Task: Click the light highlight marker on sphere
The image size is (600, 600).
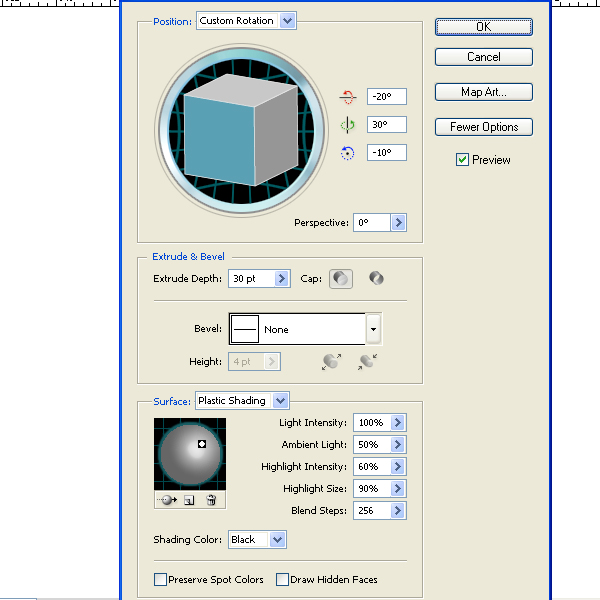Action: click(202, 444)
